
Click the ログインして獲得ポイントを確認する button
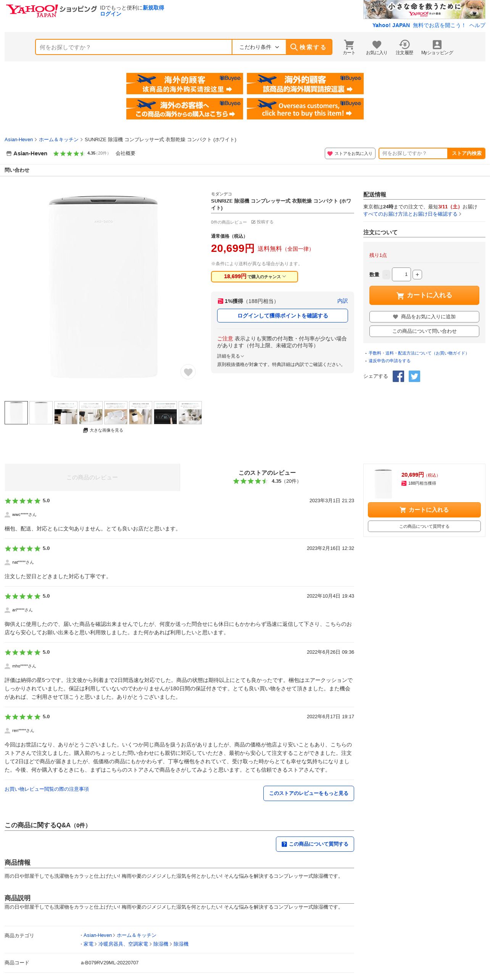[282, 316]
